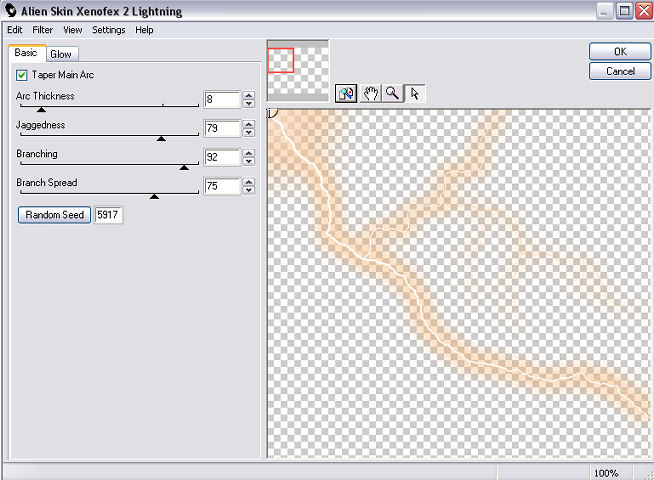Click the navigator thumbnail preview
Viewport: 654px width, 480px height.
tap(298, 70)
